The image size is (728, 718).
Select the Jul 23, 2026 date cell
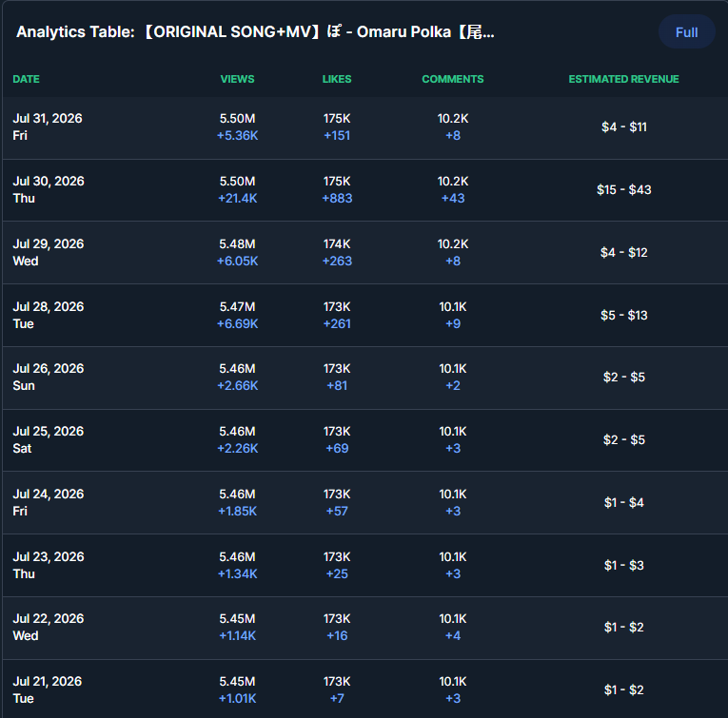click(49, 565)
